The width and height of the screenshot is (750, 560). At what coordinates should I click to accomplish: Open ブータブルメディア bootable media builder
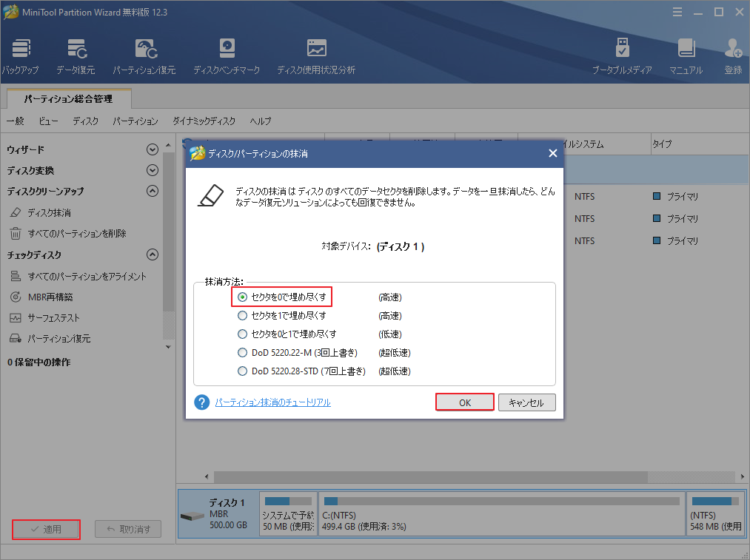(622, 56)
